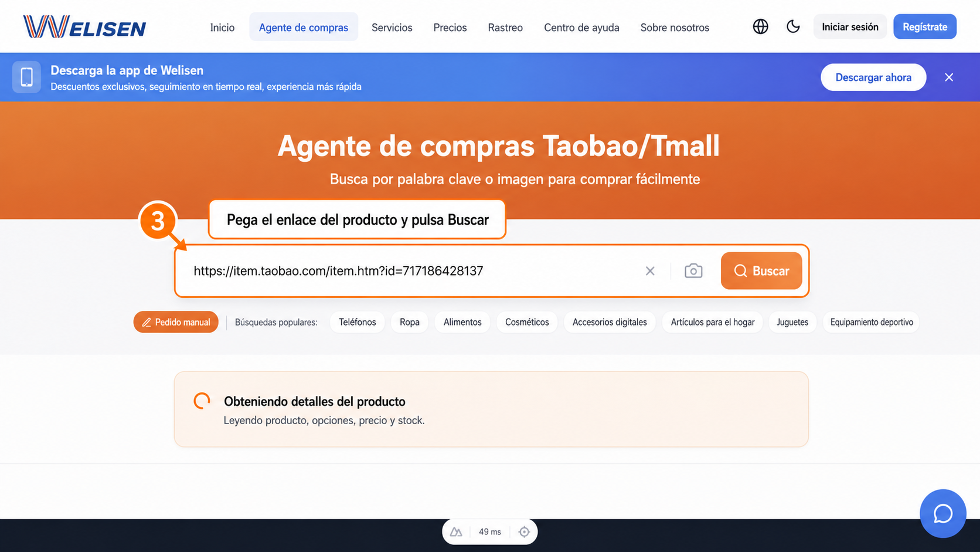The image size is (980, 552).
Task: Select Artículos para el hogar tag
Action: pyautogui.click(x=713, y=322)
